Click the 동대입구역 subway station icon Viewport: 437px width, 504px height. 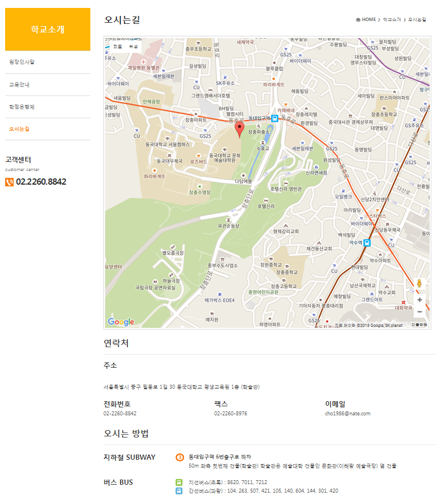[274, 118]
